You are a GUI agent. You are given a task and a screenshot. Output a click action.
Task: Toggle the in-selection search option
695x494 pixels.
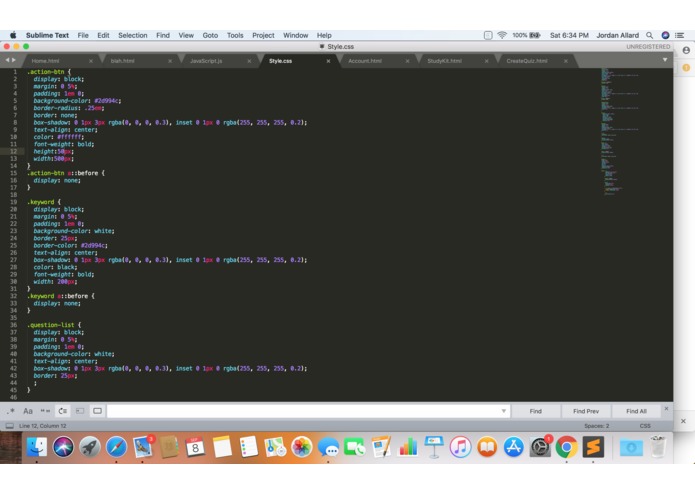pyautogui.click(x=80, y=411)
